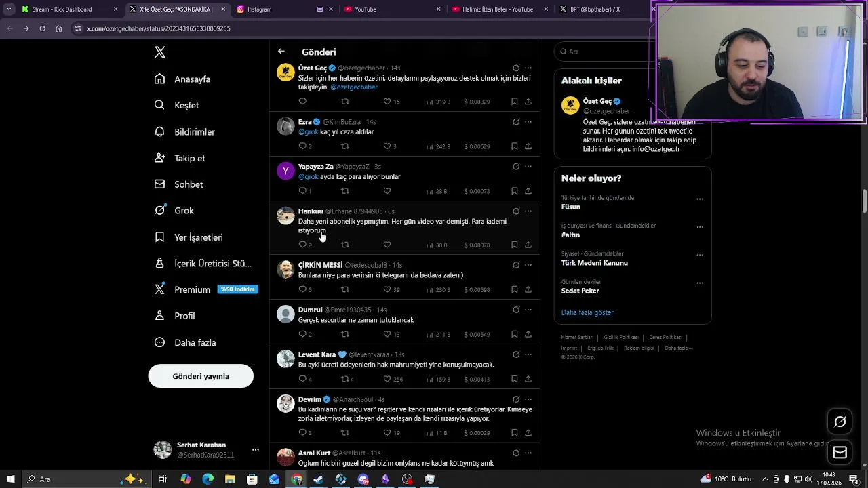The height and width of the screenshot is (488, 868).
Task: Click the @ozetgechaber mention link
Action: pyautogui.click(x=354, y=87)
